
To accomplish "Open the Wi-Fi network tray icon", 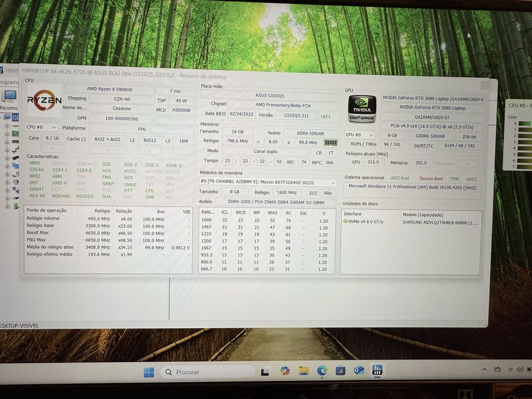I will click(510, 370).
